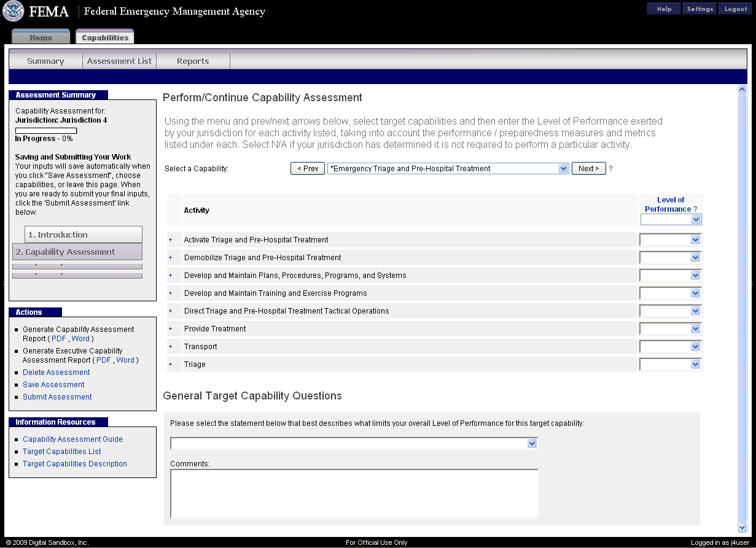This screenshot has width=756, height=548.
Task: Click the Level of Performance column header text
Action: click(668, 204)
